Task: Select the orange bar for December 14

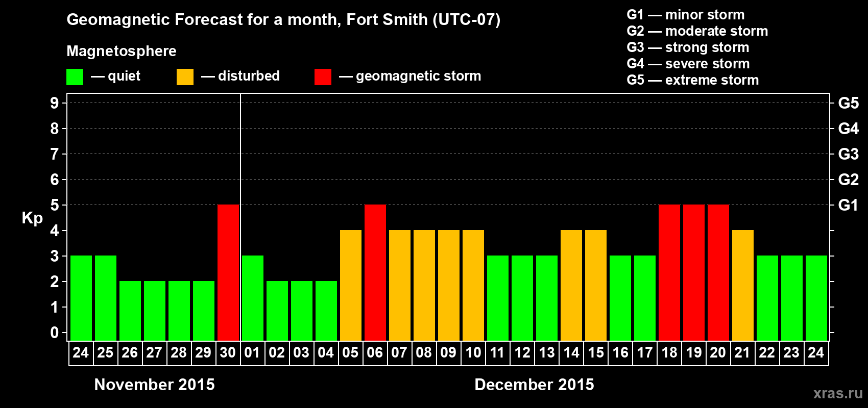Action: pos(571,286)
